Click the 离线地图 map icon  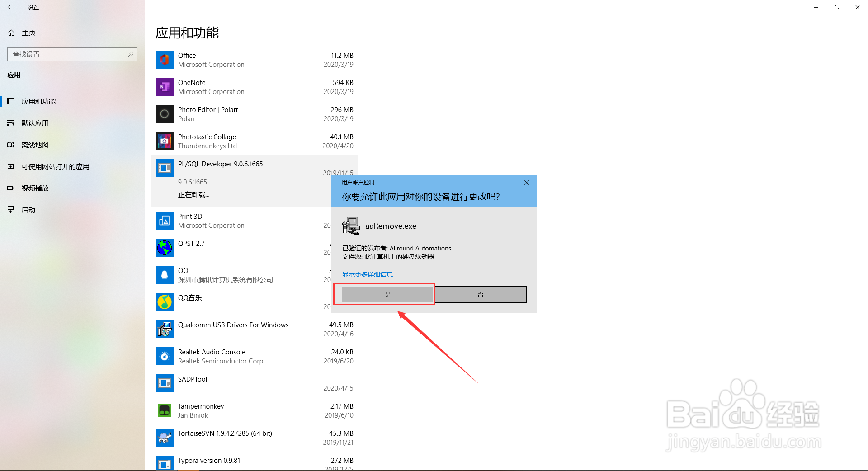coord(11,145)
